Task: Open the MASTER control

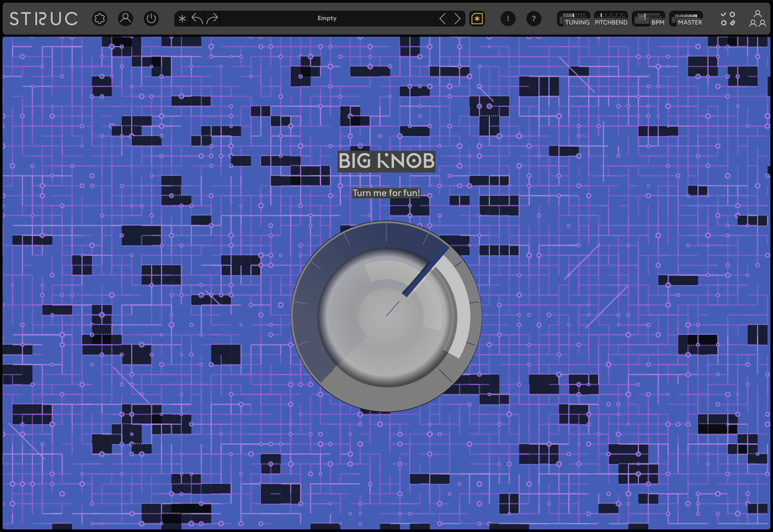Action: click(686, 19)
